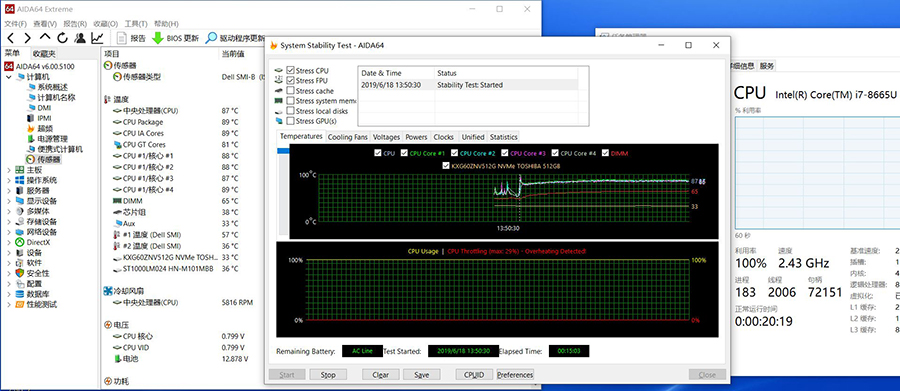Uncheck Stress FPU checkbox
900x391 pixels.
click(x=290, y=80)
